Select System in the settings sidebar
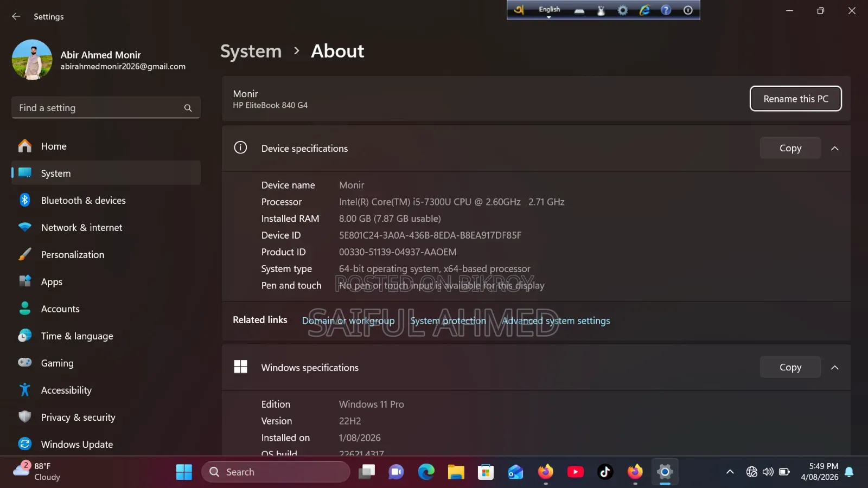Screen dimensions: 868x488 tap(106, 174)
